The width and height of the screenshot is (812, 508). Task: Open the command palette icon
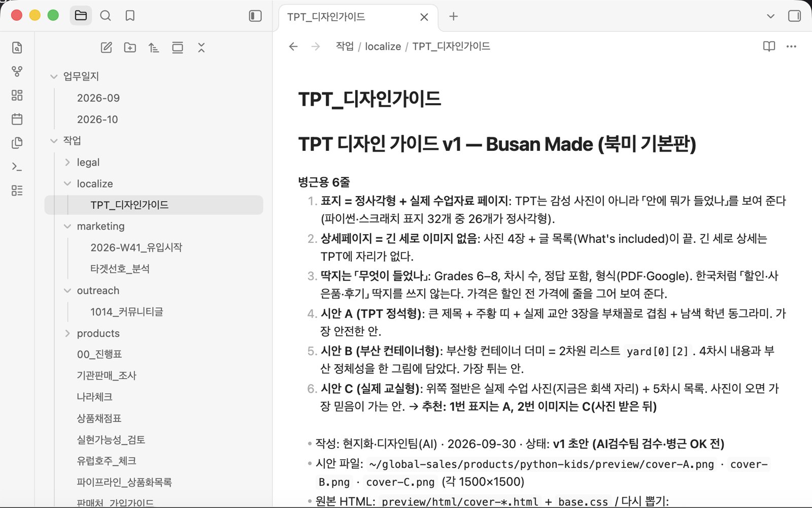click(x=17, y=167)
